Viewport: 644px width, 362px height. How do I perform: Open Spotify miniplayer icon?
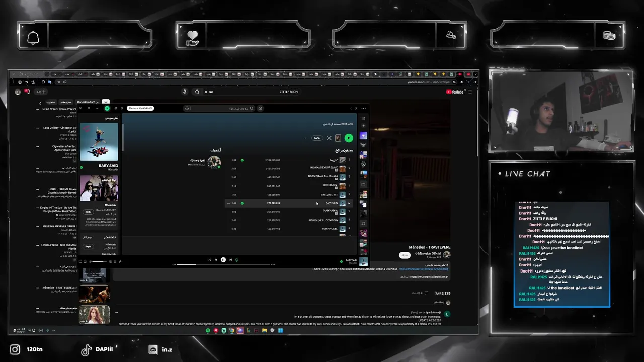tap(85, 261)
